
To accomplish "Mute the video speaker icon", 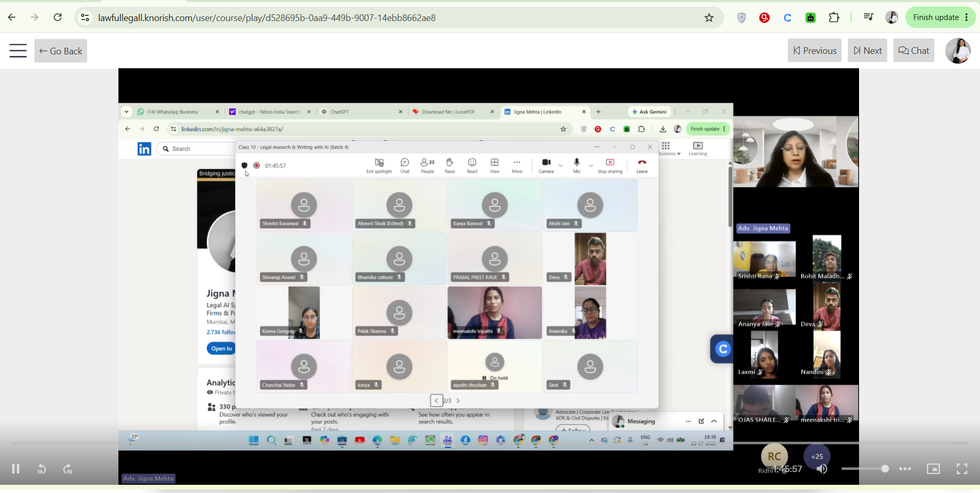I will [822, 469].
